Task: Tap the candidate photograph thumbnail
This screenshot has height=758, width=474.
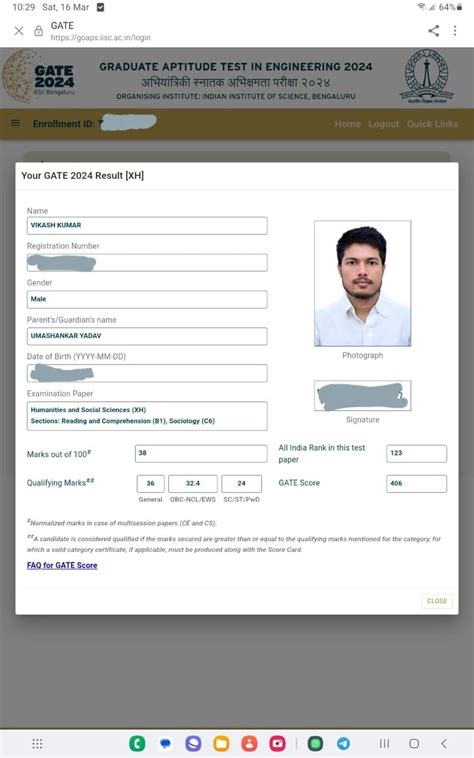Action: click(x=362, y=283)
